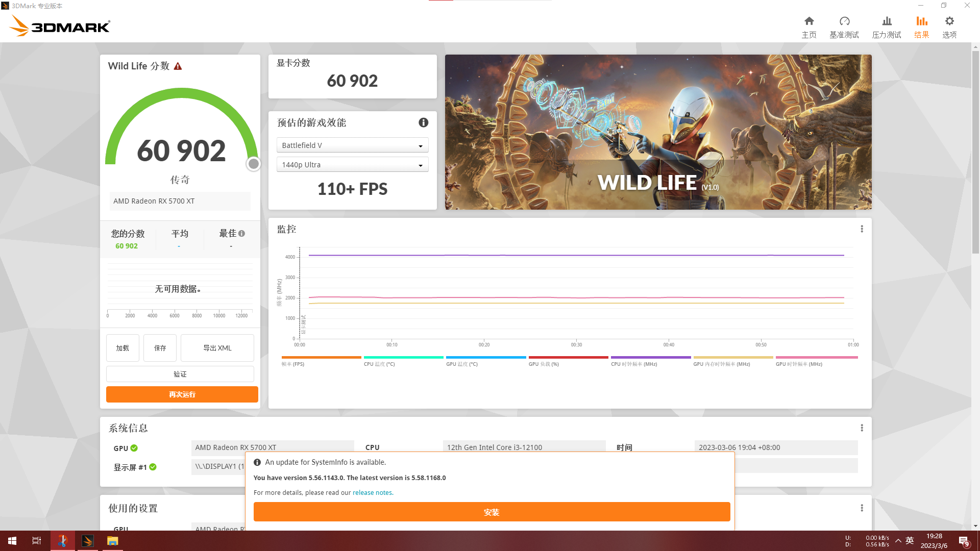
Task: Open settings used three-dot menu
Action: [862, 508]
